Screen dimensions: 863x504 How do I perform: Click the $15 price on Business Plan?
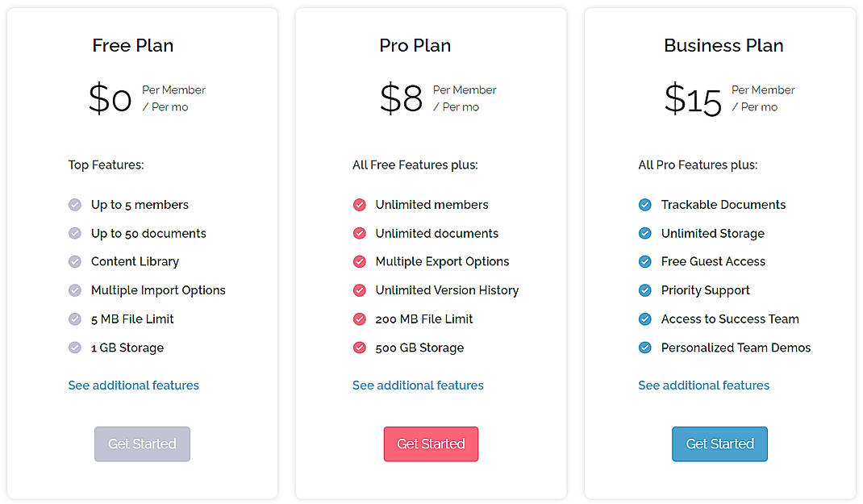(692, 99)
